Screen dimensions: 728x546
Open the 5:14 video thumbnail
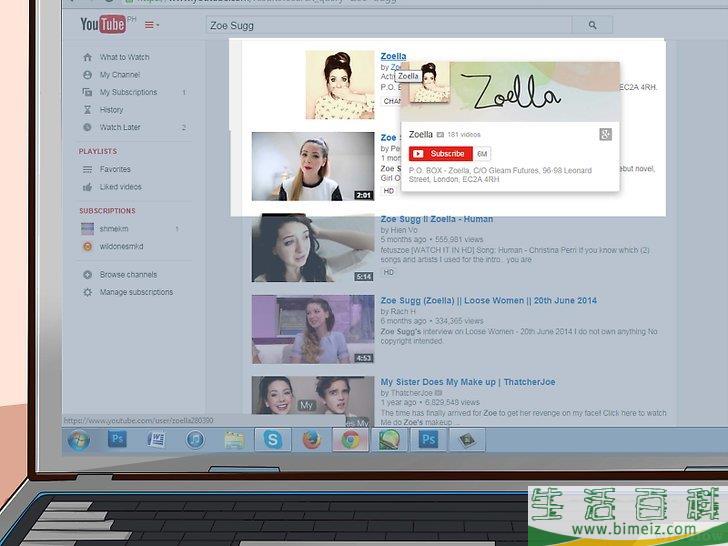pyautogui.click(x=313, y=248)
